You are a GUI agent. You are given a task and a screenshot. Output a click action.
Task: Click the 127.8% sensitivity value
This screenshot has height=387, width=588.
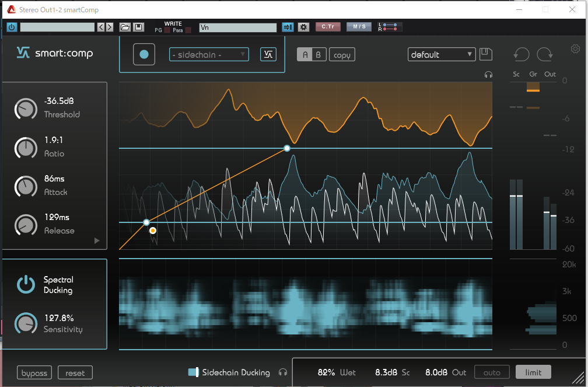pos(59,318)
